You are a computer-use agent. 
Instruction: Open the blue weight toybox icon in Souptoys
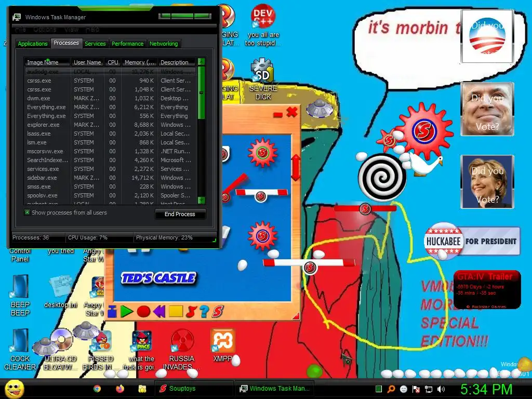tap(112, 311)
